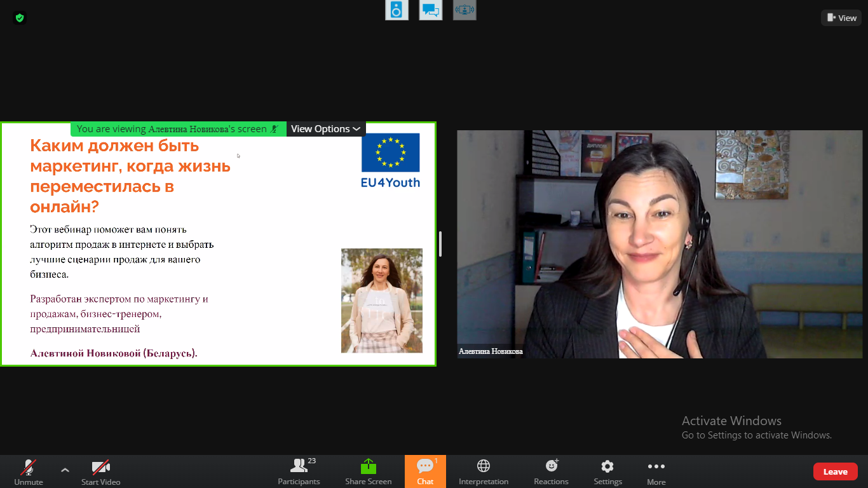Screen dimensions: 868x488
Task: Open Interpretation globe options
Action: click(x=484, y=471)
